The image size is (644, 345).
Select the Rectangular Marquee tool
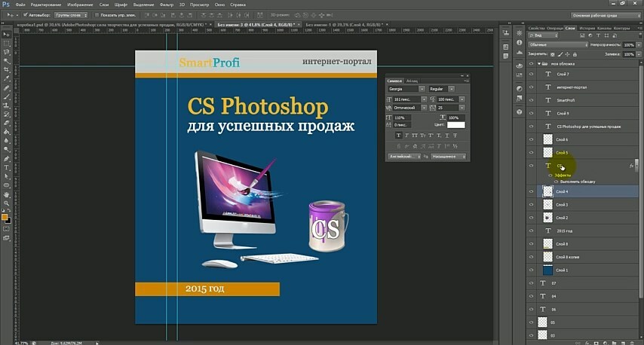(x=5, y=42)
